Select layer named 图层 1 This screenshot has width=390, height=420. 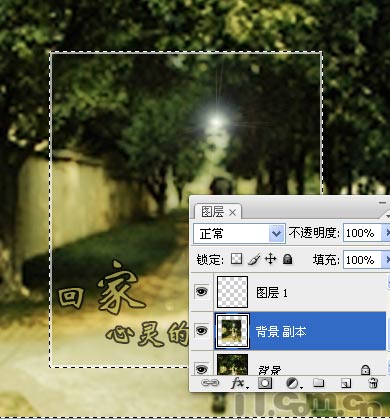point(272,293)
